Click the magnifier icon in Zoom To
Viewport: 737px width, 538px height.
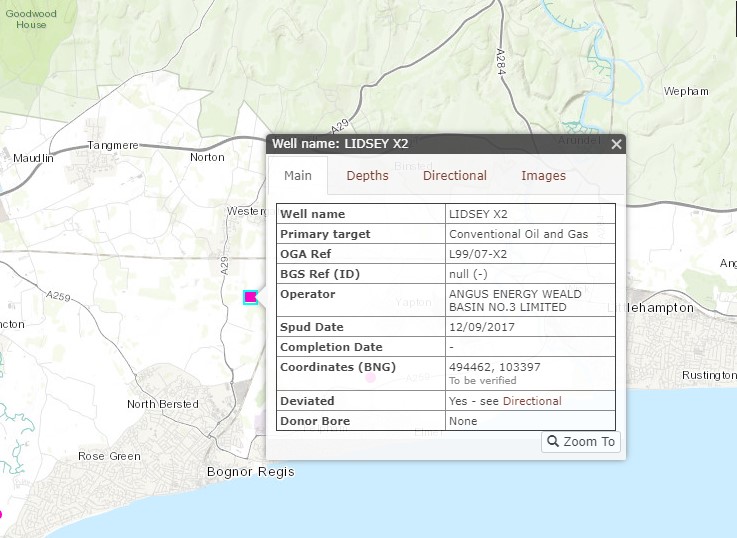click(x=552, y=441)
